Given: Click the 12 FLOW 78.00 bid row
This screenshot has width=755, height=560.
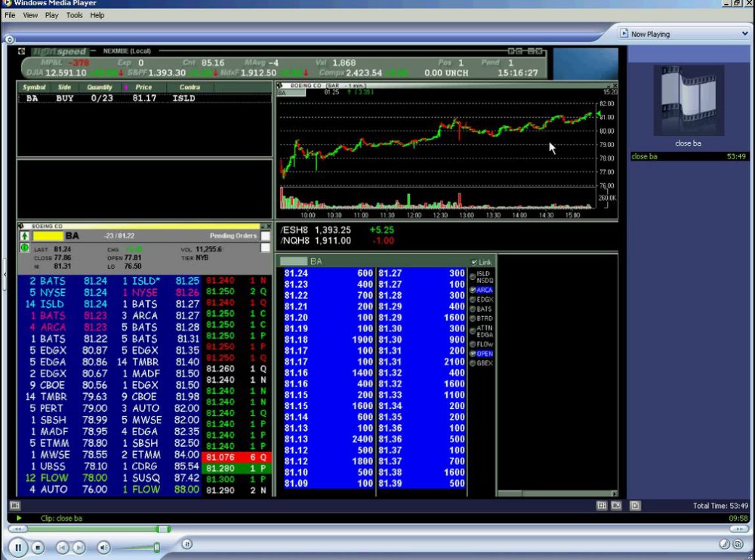Looking at the screenshot, I should click(66, 478).
